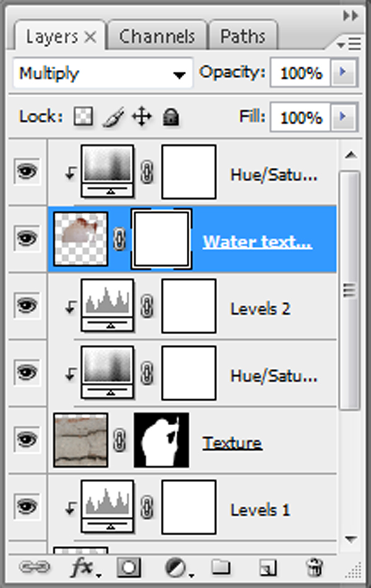The width and height of the screenshot is (371, 588).
Task: Switch to the Channels tab
Action: pyautogui.click(x=156, y=37)
